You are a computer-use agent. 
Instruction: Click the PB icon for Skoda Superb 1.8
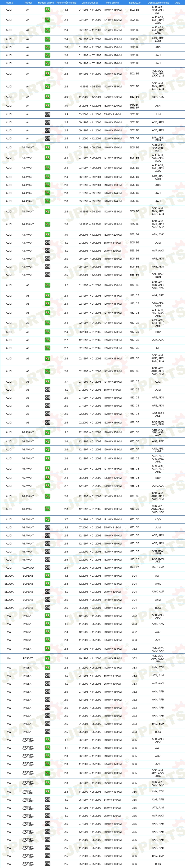pyautogui.click(x=47, y=575)
